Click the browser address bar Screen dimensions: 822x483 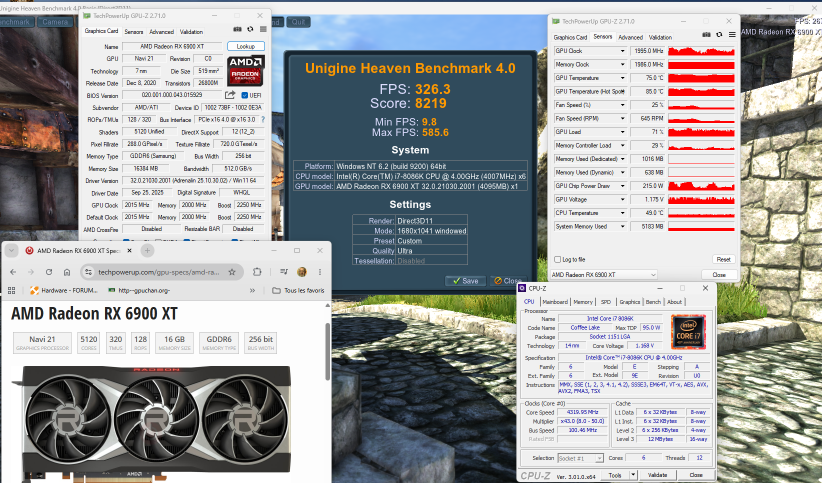[159, 272]
